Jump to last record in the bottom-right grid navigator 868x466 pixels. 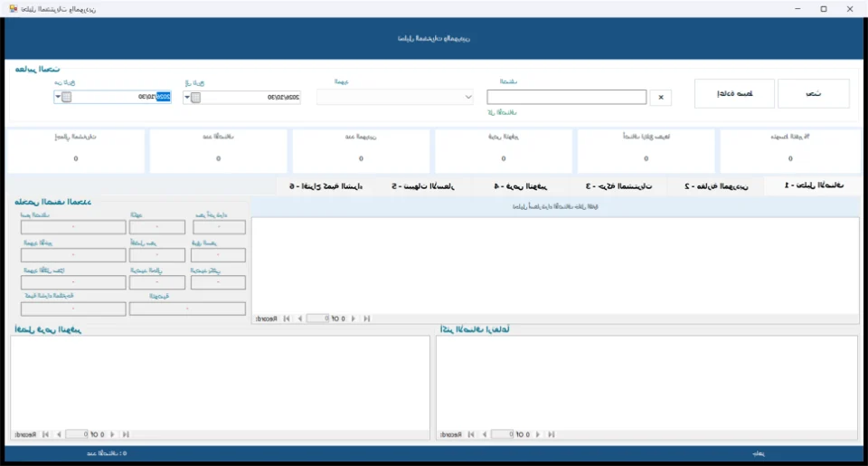click(x=552, y=434)
